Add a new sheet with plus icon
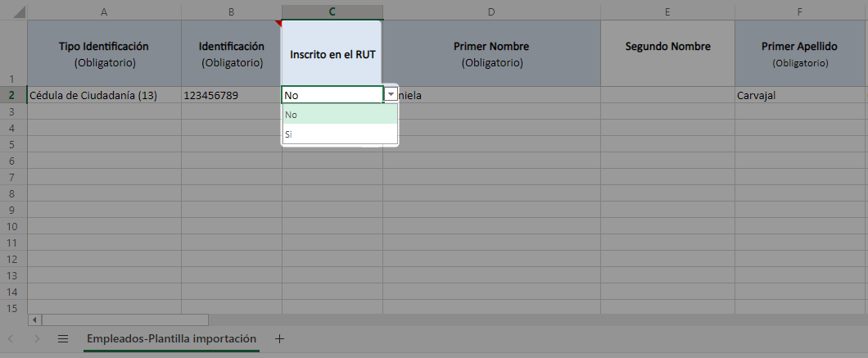 [x=279, y=338]
